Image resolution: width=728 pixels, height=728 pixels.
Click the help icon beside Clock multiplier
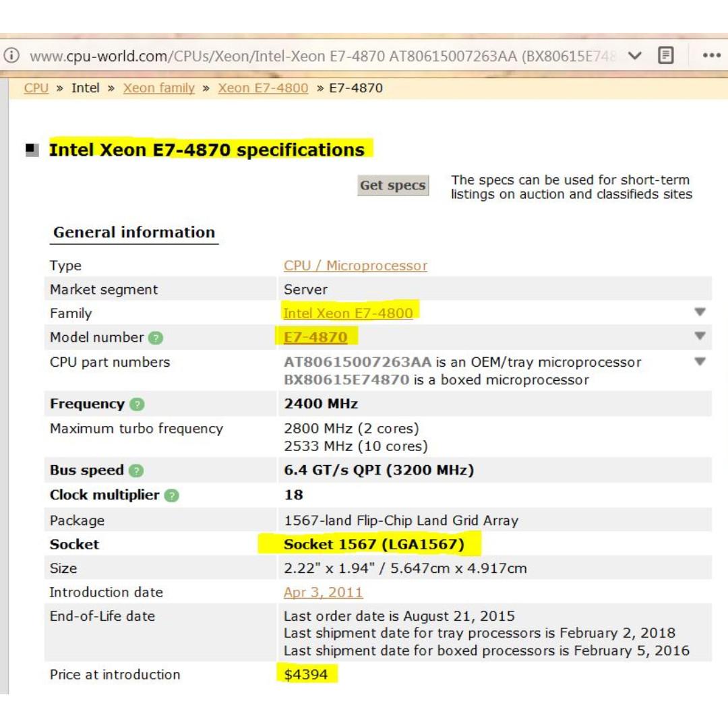[172, 495]
